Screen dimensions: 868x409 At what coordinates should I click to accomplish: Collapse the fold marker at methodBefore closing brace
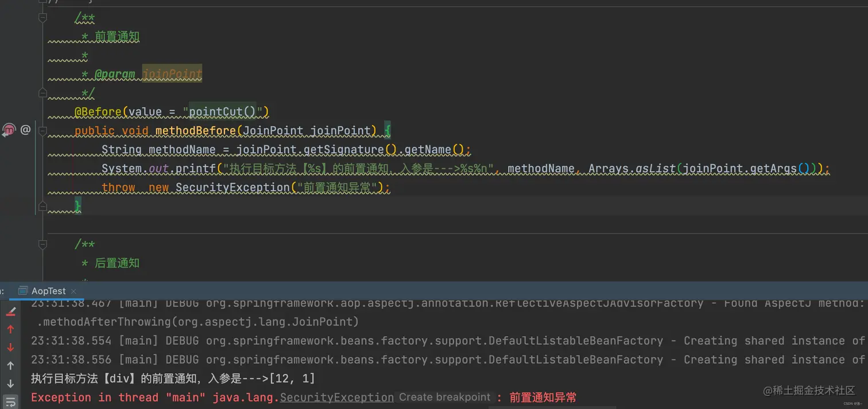tap(42, 206)
